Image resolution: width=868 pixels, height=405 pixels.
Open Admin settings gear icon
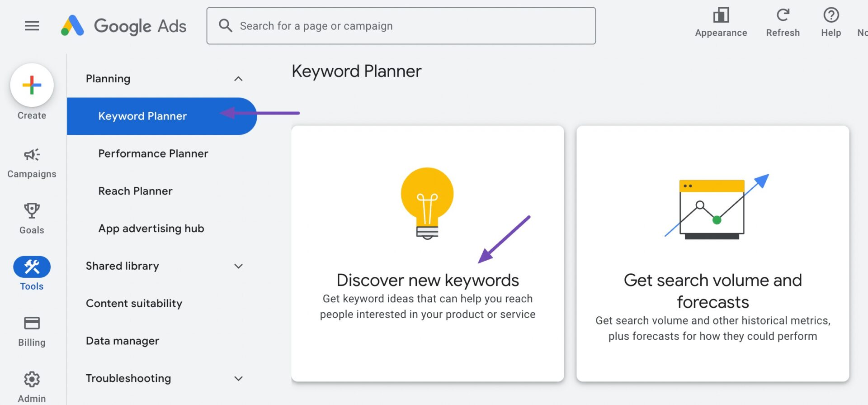click(x=31, y=379)
